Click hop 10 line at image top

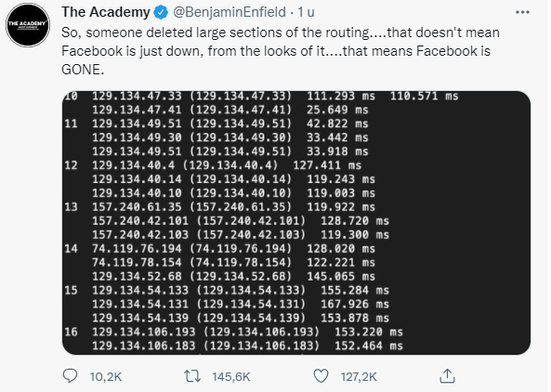(261, 96)
